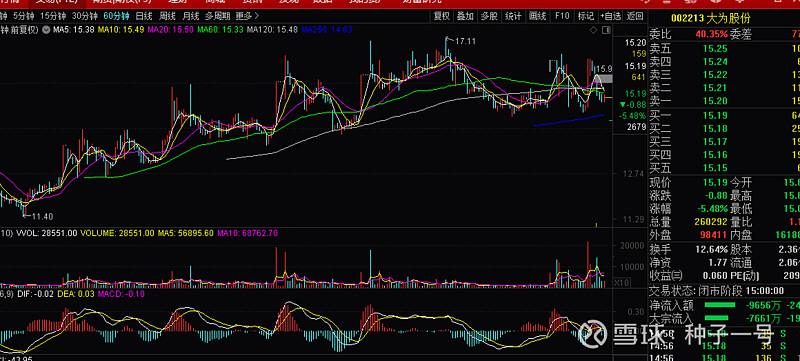Click the 17.11 high price marker
The width and height of the screenshot is (800, 361).
(465, 41)
